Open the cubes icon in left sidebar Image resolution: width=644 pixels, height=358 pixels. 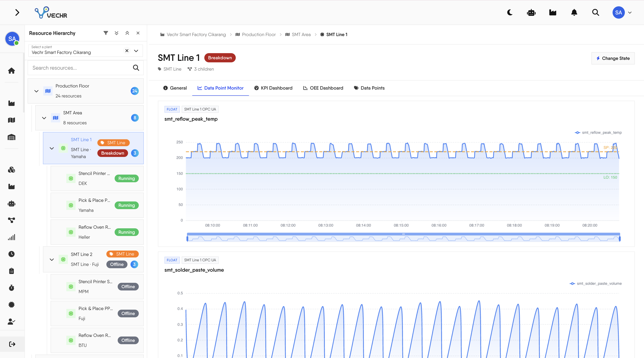click(x=11, y=170)
